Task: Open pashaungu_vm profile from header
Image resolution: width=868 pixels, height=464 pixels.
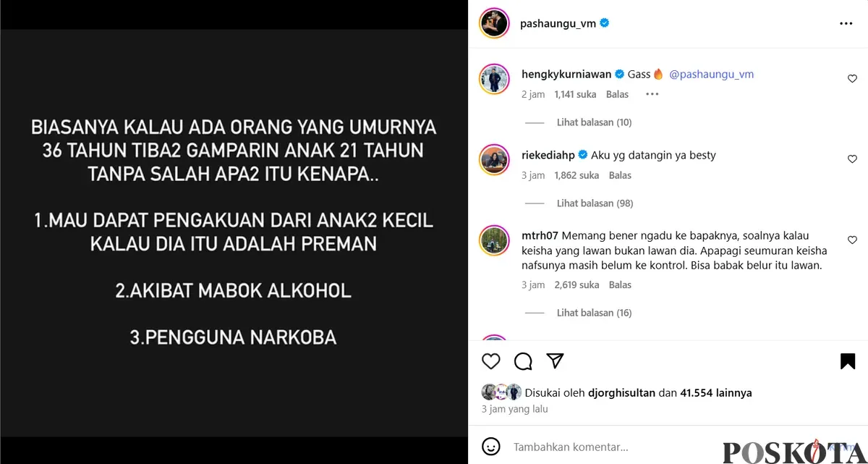Action: [558, 23]
